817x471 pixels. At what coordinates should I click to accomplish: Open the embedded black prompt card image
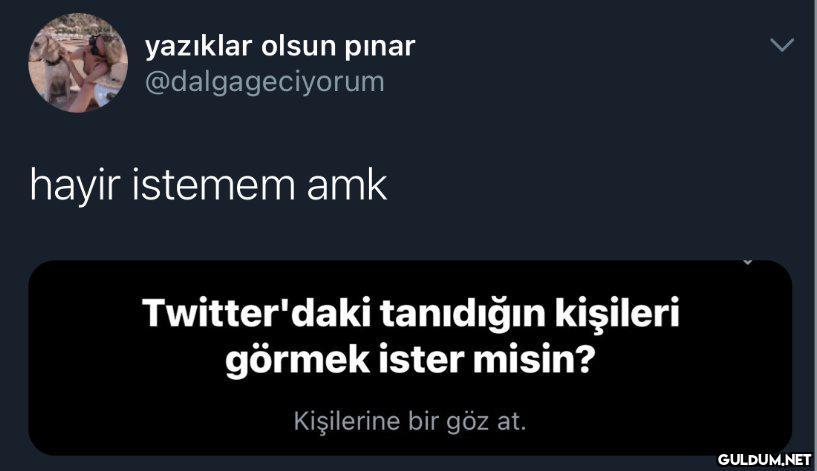(x=410, y=358)
